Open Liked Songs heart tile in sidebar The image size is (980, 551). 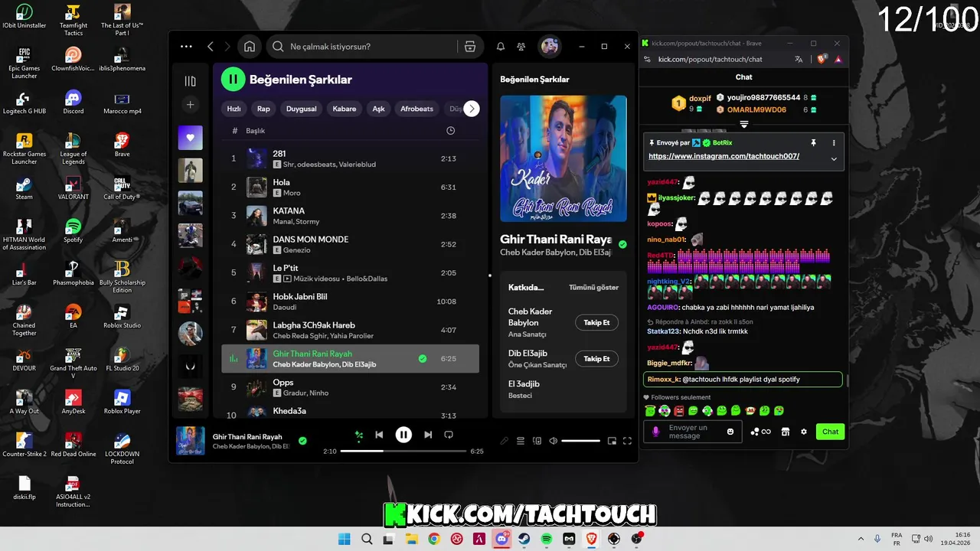(191, 138)
